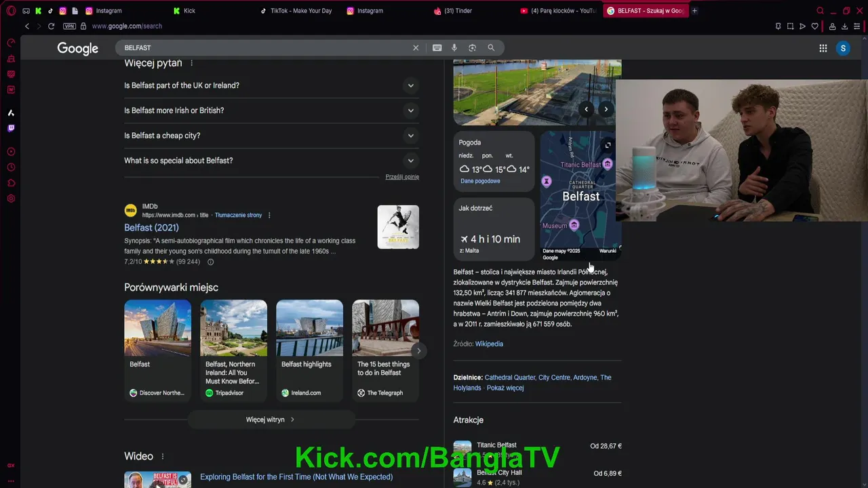Open the Belfast movie poster thumbnail
The height and width of the screenshot is (488, 868).
pyautogui.click(x=398, y=227)
